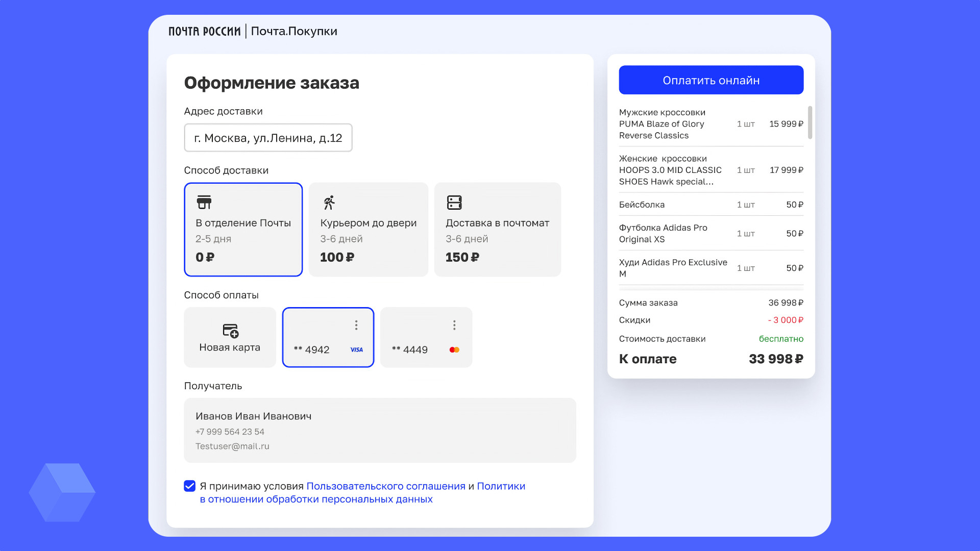Open the personal data Политики link
Screen dimensions: 980x551
click(x=500, y=486)
